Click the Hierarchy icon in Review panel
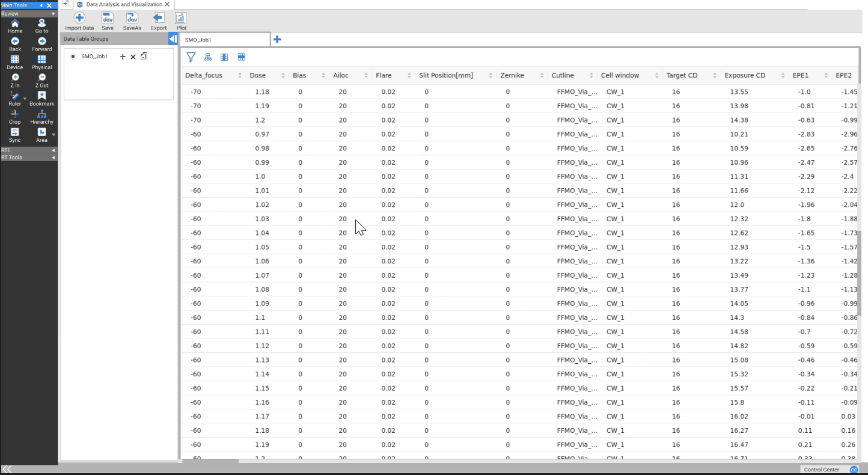This screenshot has height=475, width=868. (x=41, y=115)
